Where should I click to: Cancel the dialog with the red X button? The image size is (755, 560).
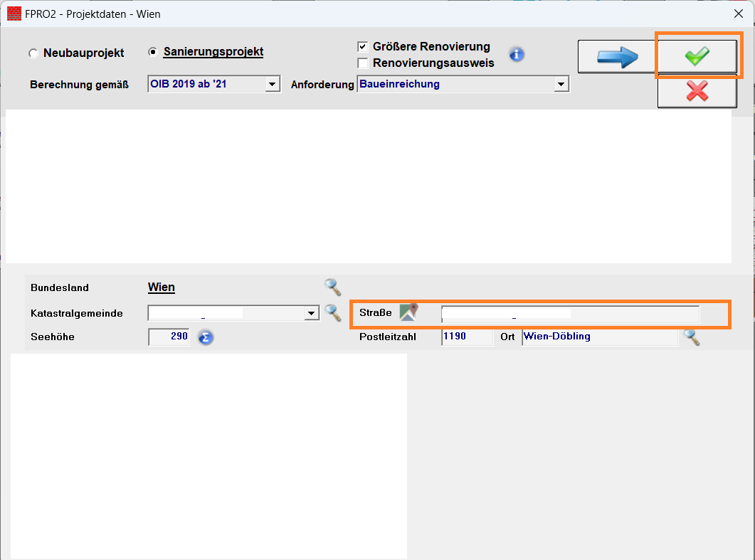[697, 91]
